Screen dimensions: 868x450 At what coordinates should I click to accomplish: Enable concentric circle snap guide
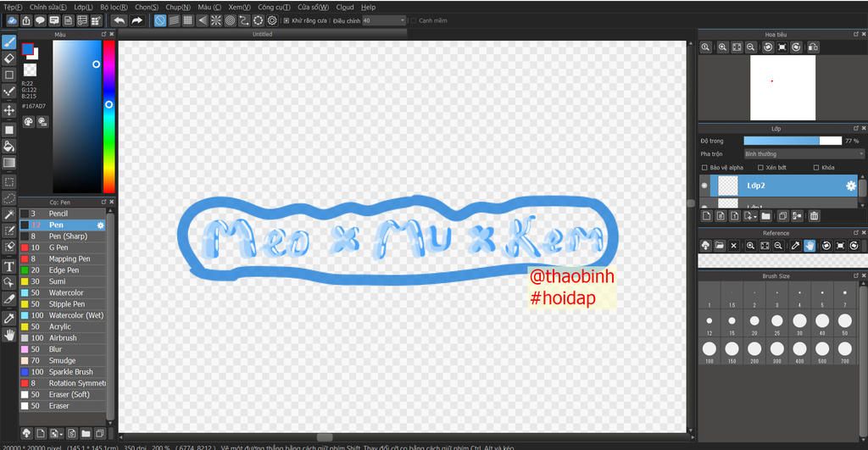click(x=231, y=20)
